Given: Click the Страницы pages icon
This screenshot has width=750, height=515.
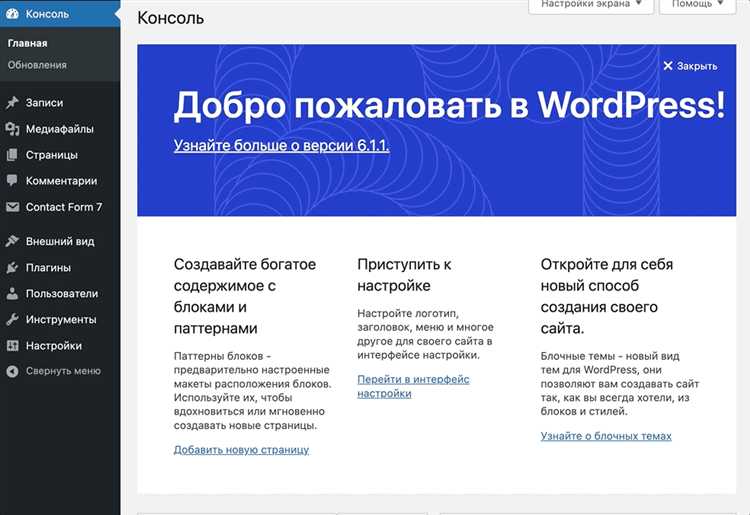Looking at the screenshot, I should pyautogui.click(x=12, y=155).
